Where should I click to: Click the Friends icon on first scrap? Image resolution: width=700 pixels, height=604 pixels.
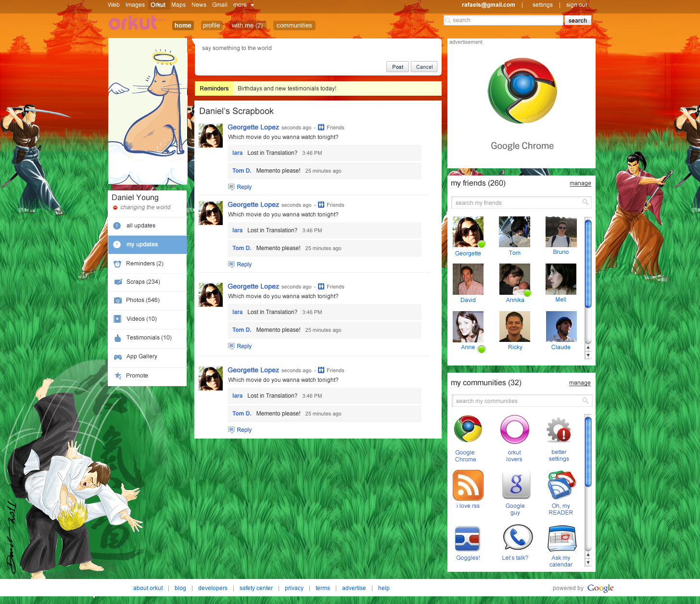point(321,127)
